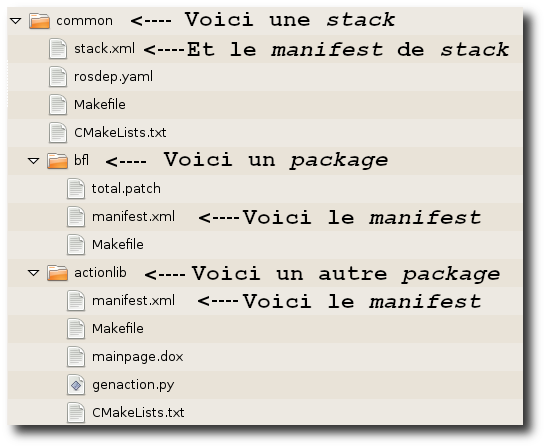
Task: Select CMakeLists.txt inside the actionlib package
Action: [138, 412]
